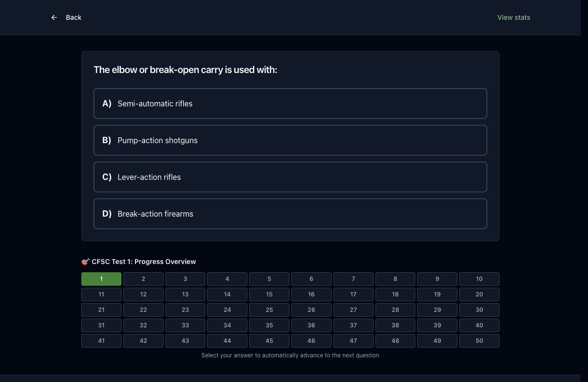Viewport: 588px width, 382px height.
Task: Open question 19 in progress grid
Action: (x=437, y=294)
